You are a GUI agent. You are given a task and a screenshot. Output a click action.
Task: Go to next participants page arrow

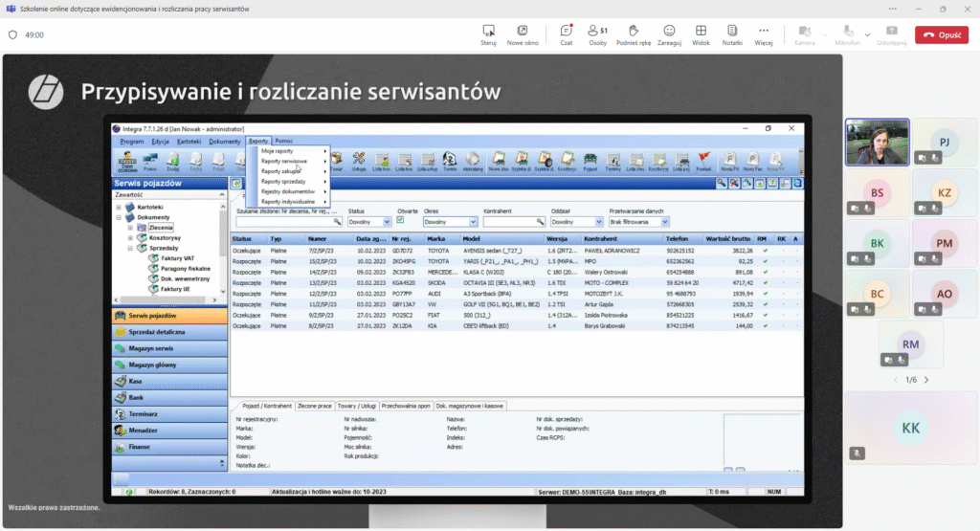pyautogui.click(x=926, y=380)
